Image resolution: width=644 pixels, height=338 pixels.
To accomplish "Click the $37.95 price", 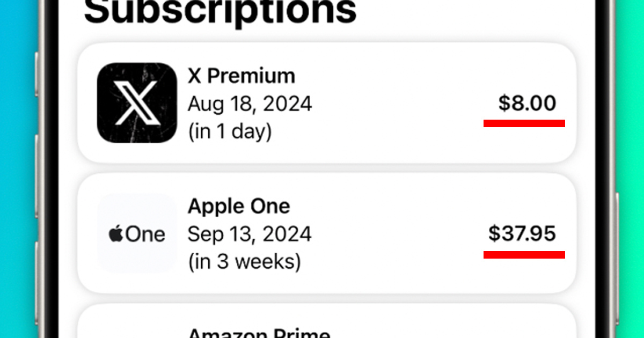I will click(522, 234).
